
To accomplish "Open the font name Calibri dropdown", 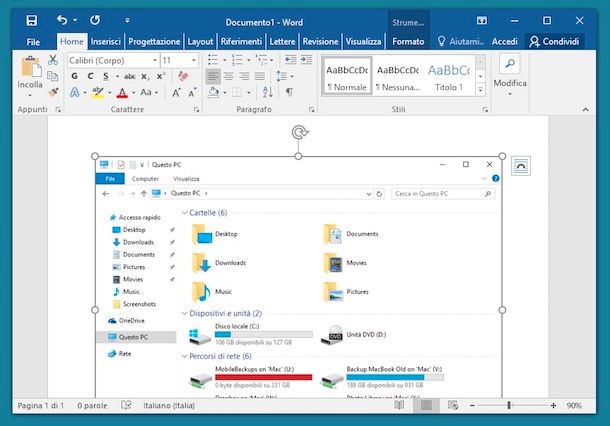I will 155,60.
